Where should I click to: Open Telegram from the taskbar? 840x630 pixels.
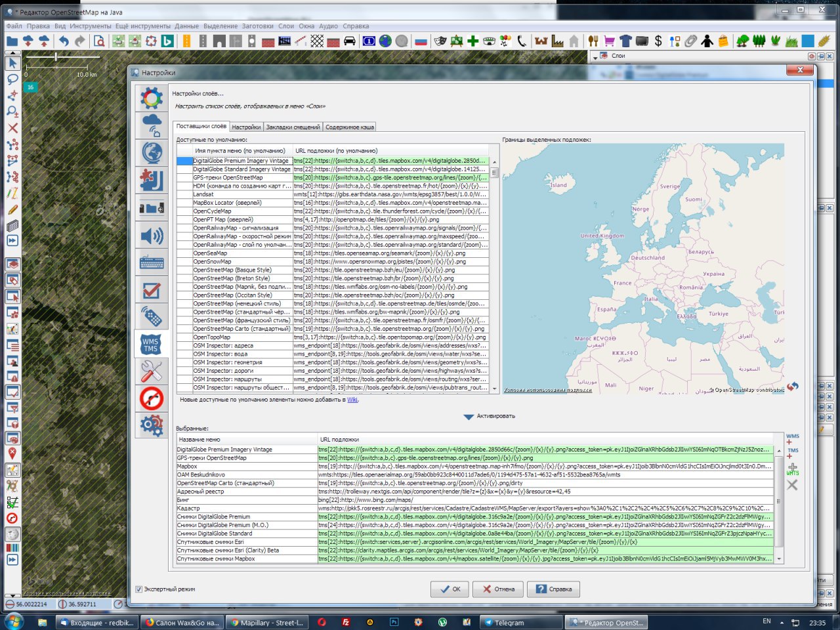point(520,622)
